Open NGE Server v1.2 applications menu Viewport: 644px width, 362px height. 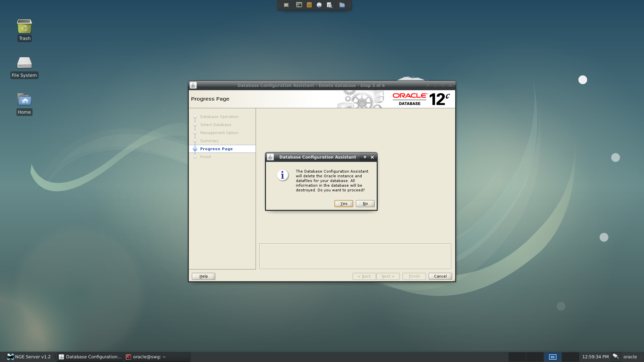tap(29, 357)
